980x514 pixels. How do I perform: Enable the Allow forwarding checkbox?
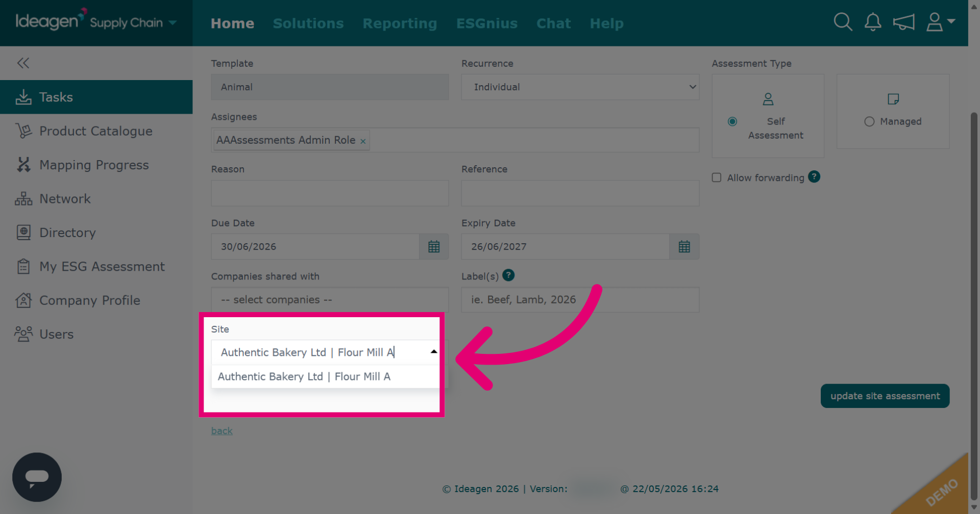[x=717, y=177]
